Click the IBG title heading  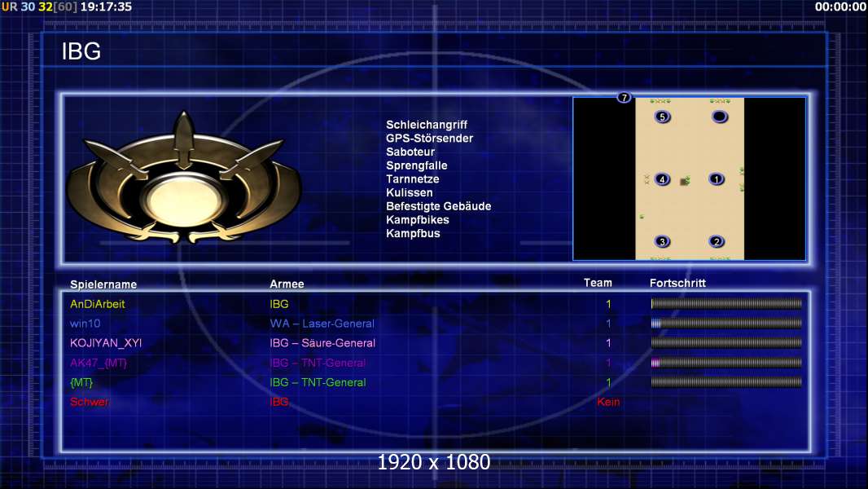pyautogui.click(x=81, y=51)
